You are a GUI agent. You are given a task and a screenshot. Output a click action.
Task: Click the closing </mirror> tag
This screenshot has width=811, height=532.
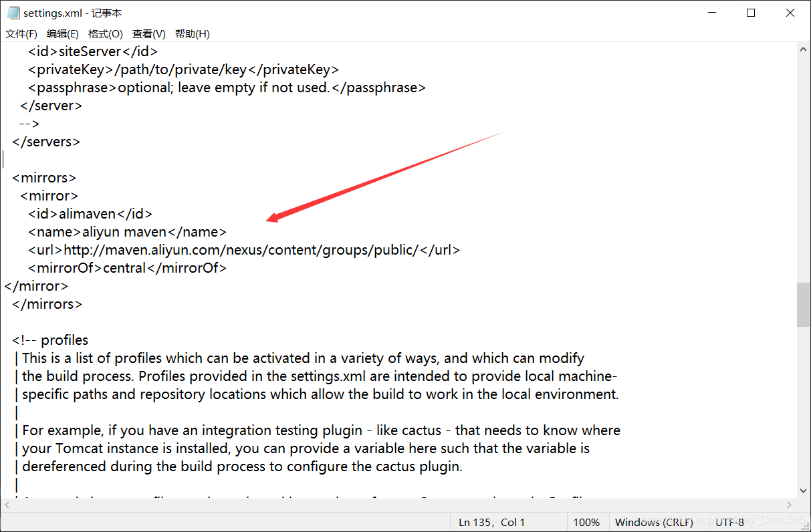click(36, 286)
